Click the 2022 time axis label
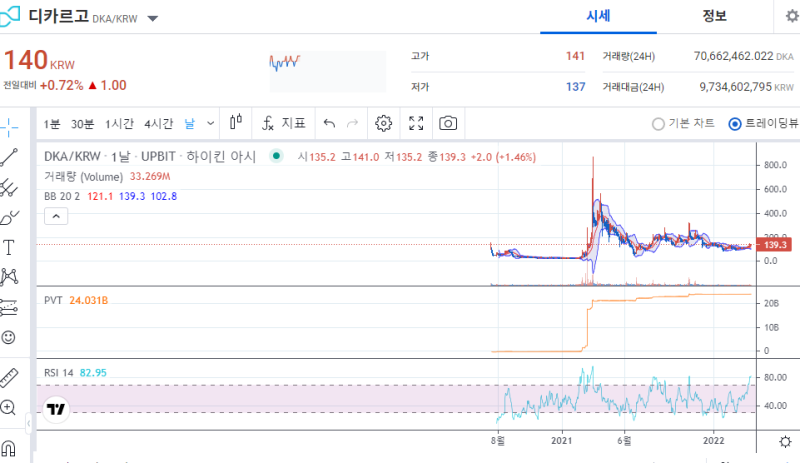 tap(713, 441)
